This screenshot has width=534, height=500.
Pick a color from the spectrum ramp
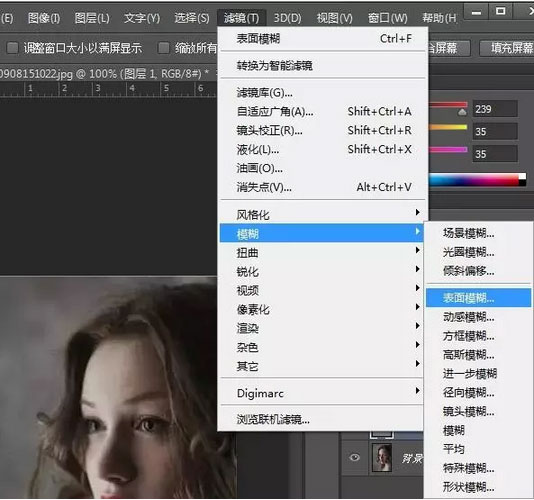pos(474,180)
